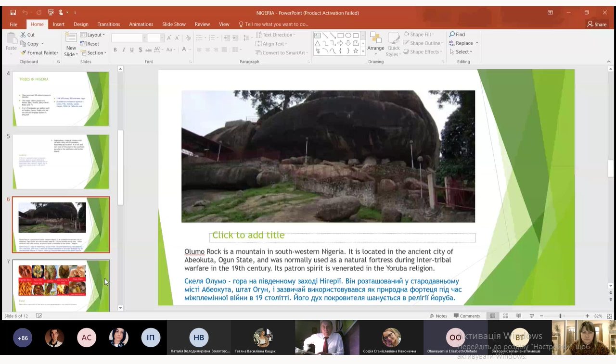The width and height of the screenshot is (616, 364).
Task: Show the +86 additional participants
Action: [x=23, y=338]
